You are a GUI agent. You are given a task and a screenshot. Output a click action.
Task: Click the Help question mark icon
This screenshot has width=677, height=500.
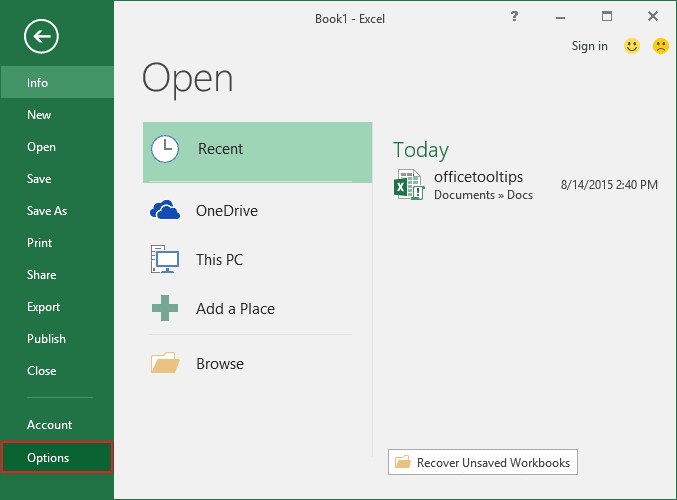pos(514,16)
